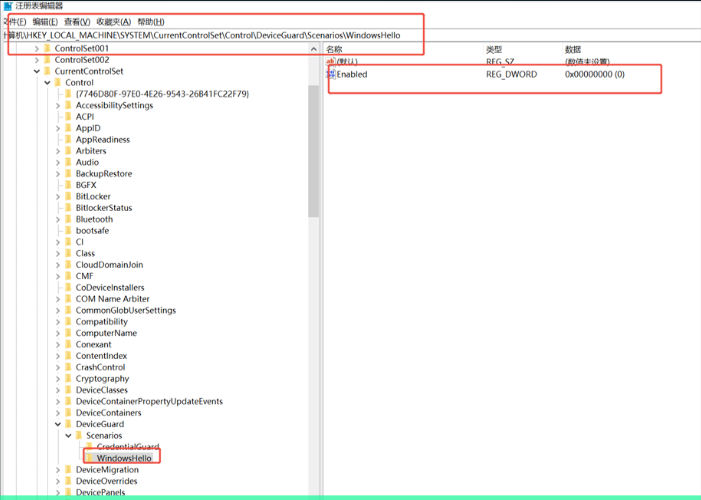Click the Conexant folder icon

tap(68, 345)
